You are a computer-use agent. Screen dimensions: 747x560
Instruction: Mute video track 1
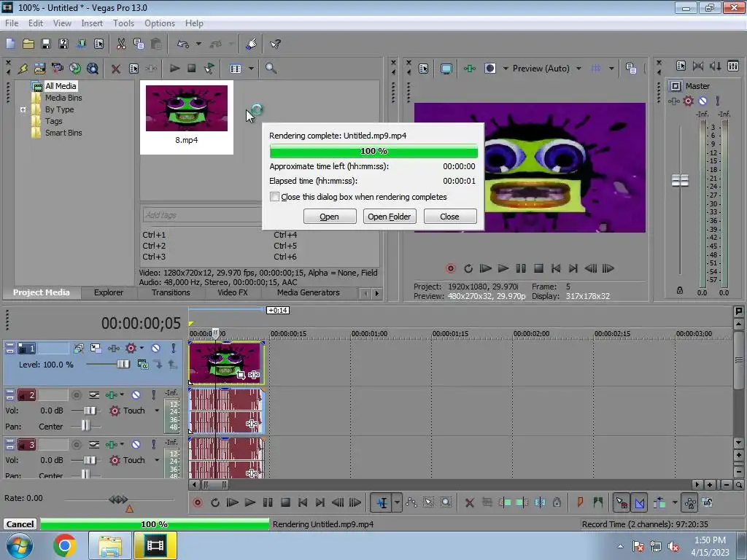coord(155,348)
